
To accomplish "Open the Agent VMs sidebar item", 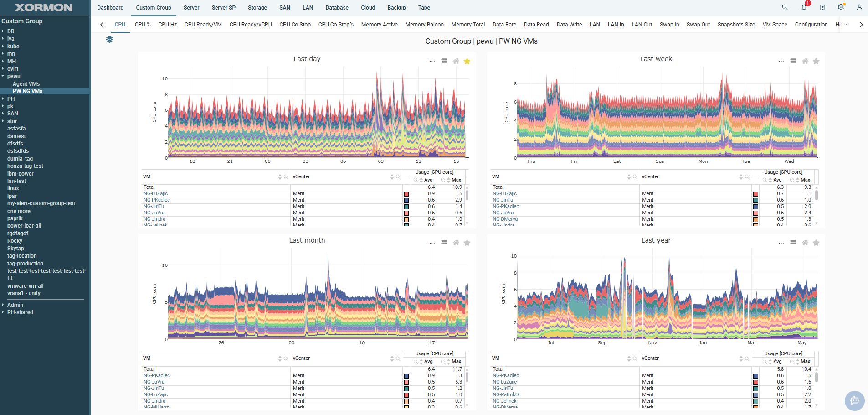I will click(26, 84).
